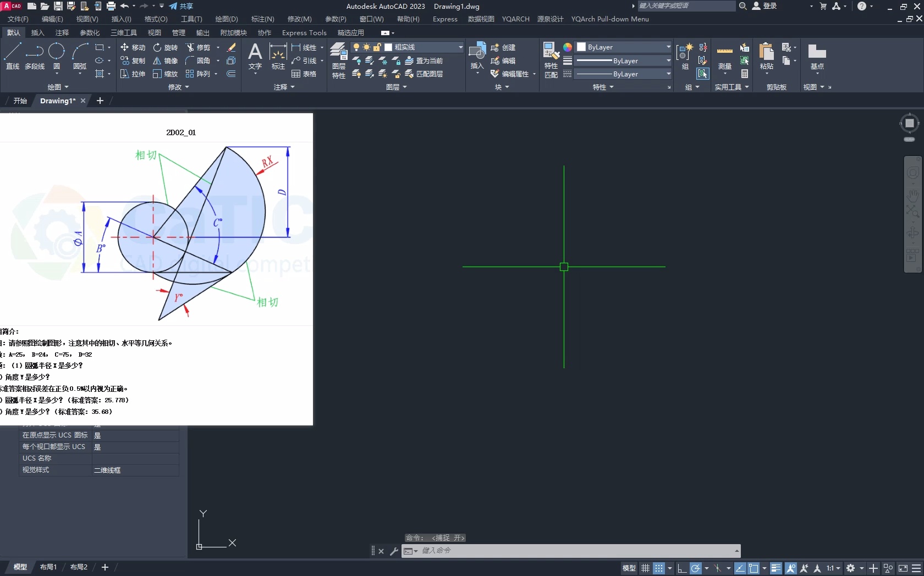Open the Layer Properties (图层特性) panel
Image resolution: width=924 pixels, height=576 pixels.
point(338,60)
